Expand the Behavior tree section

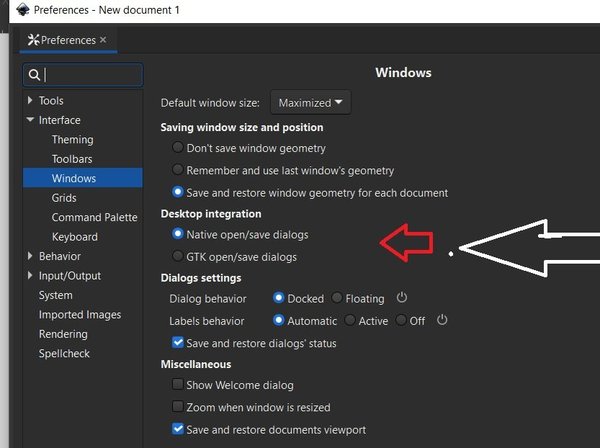click(30, 257)
